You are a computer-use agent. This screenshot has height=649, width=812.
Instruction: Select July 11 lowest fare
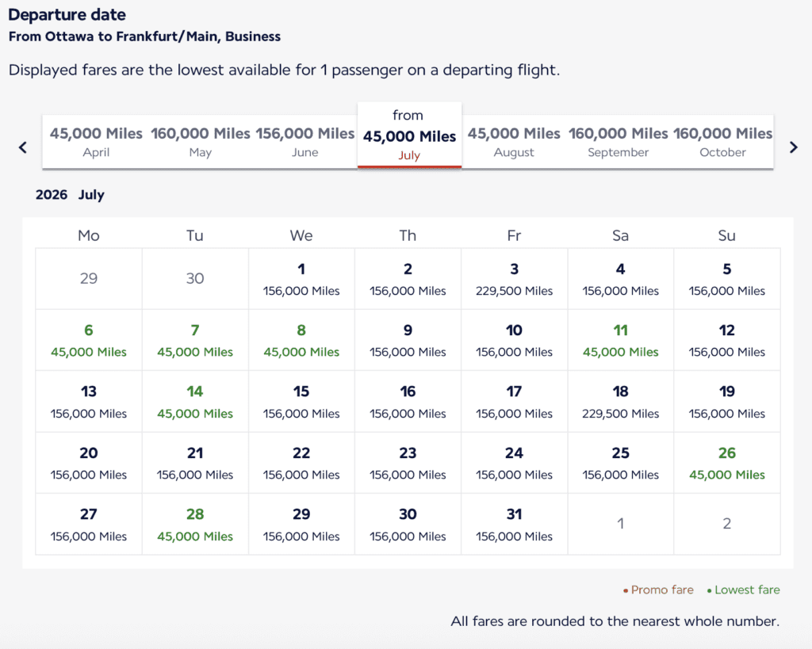(x=621, y=340)
